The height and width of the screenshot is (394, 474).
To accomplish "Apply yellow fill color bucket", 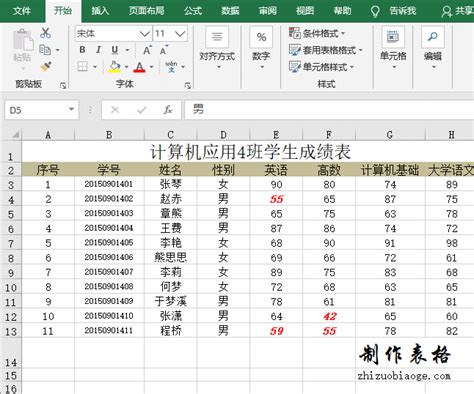I will click(x=114, y=67).
